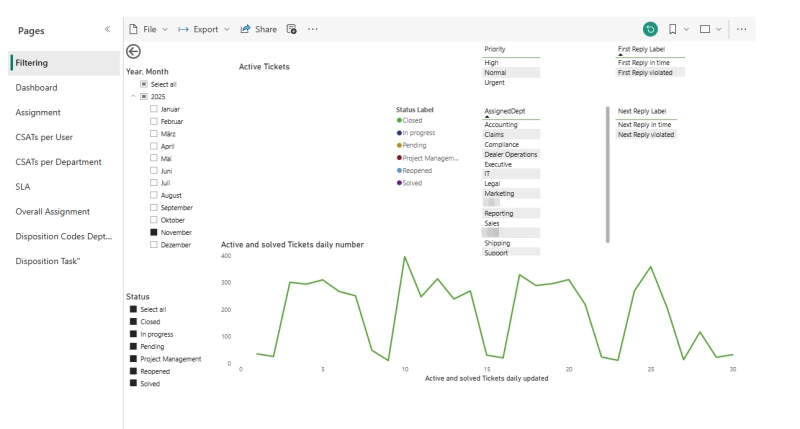Click the File page icon

134,29
